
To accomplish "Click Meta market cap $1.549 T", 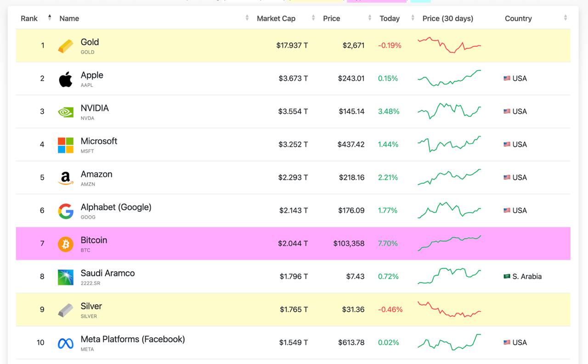I will point(294,343).
